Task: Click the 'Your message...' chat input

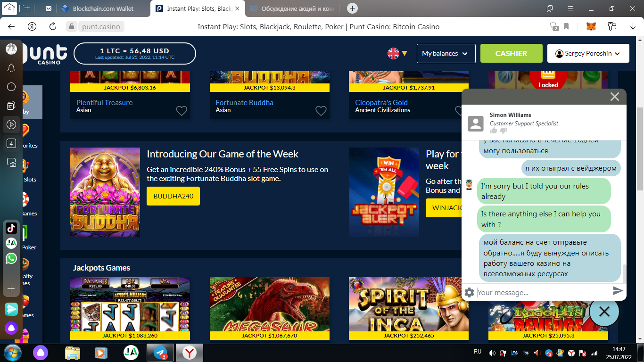Action: [542, 292]
